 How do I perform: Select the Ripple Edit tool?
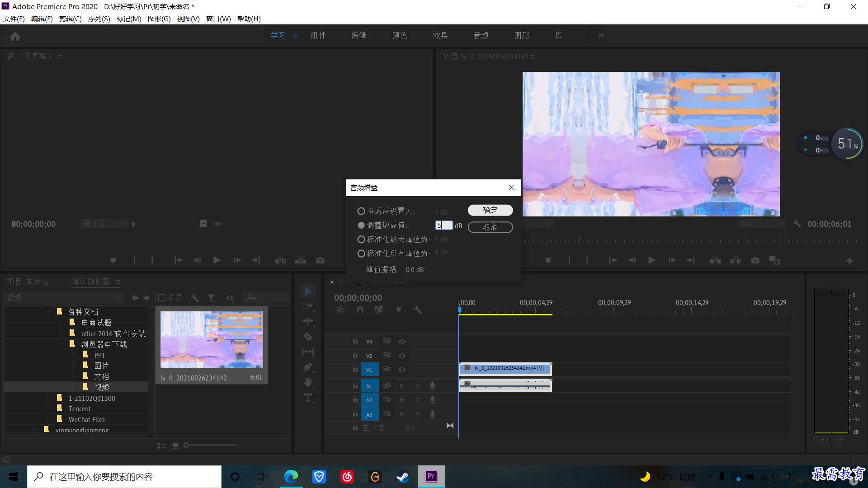pos(308,321)
